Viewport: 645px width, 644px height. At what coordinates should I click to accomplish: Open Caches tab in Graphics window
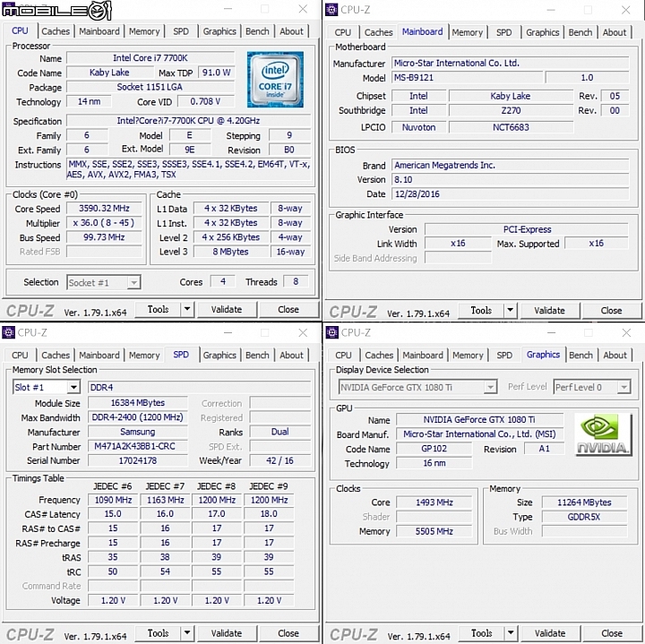[x=379, y=355]
